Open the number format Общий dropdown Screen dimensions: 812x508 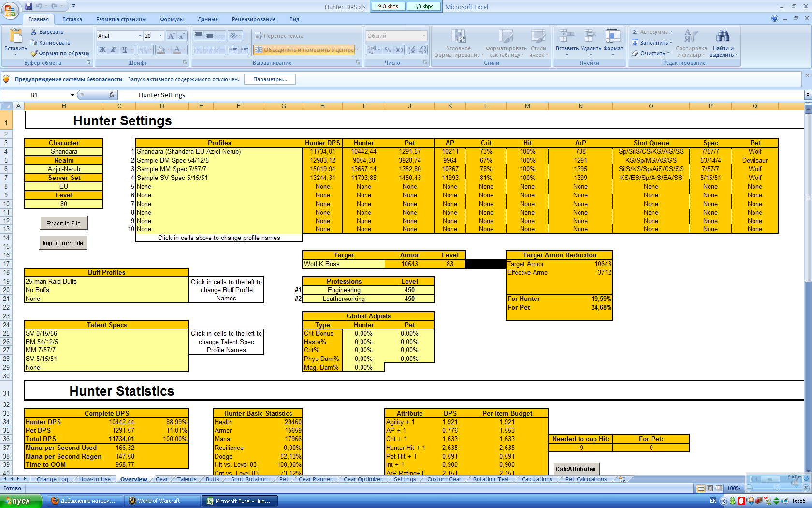[424, 36]
